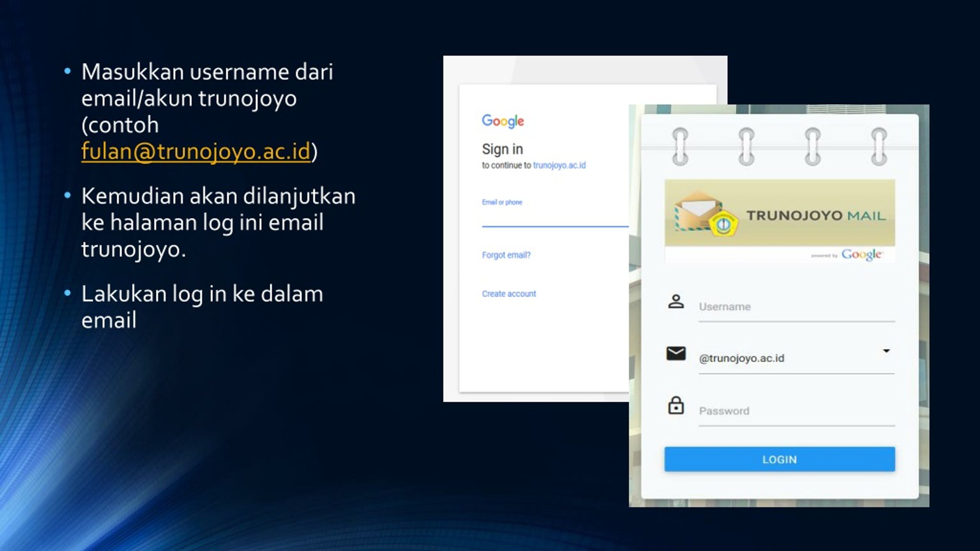
Task: Open the @trunojoyo.ac.id domain dropdown
Action: [x=797, y=358]
